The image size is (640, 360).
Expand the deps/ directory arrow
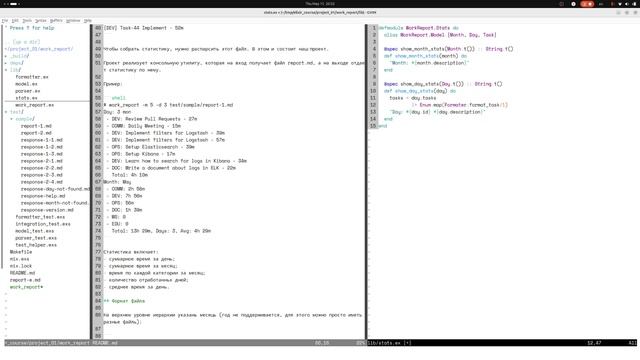click(6, 63)
